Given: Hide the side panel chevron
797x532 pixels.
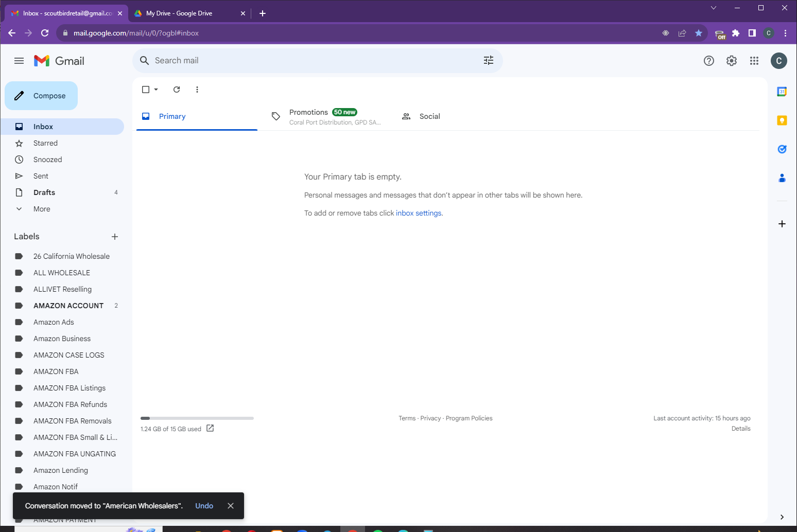Looking at the screenshot, I should click(x=782, y=517).
